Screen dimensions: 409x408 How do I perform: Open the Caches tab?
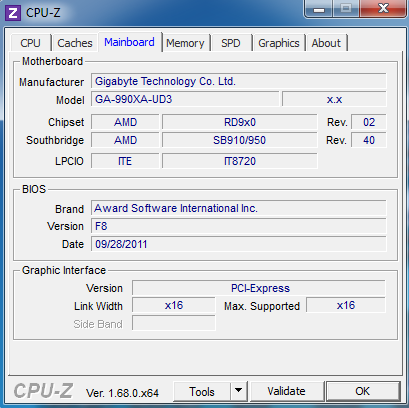tap(75, 43)
